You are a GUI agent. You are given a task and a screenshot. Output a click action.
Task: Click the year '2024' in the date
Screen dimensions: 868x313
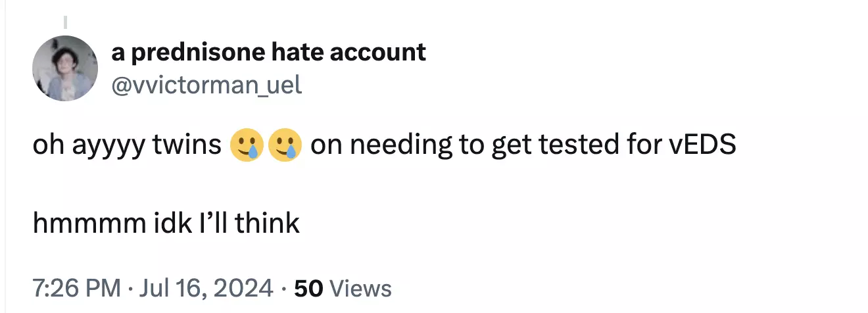click(x=245, y=288)
